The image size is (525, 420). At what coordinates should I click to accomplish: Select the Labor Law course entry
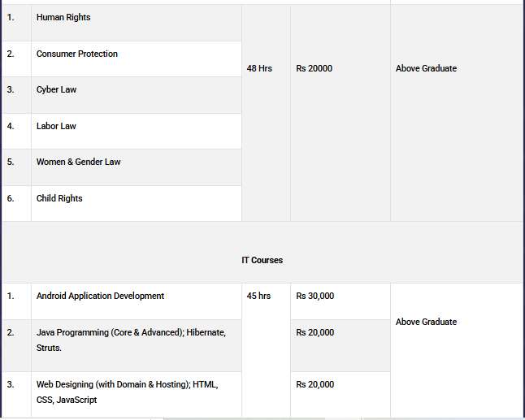(56, 127)
